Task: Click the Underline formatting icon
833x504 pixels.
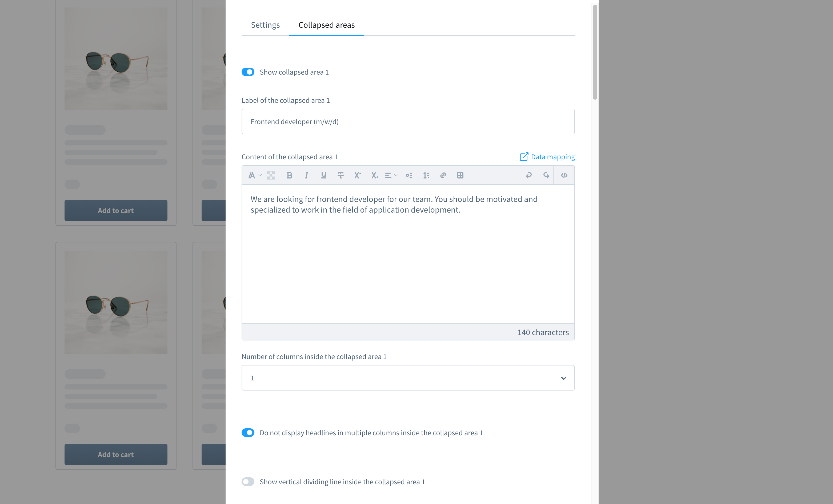Action: click(323, 175)
